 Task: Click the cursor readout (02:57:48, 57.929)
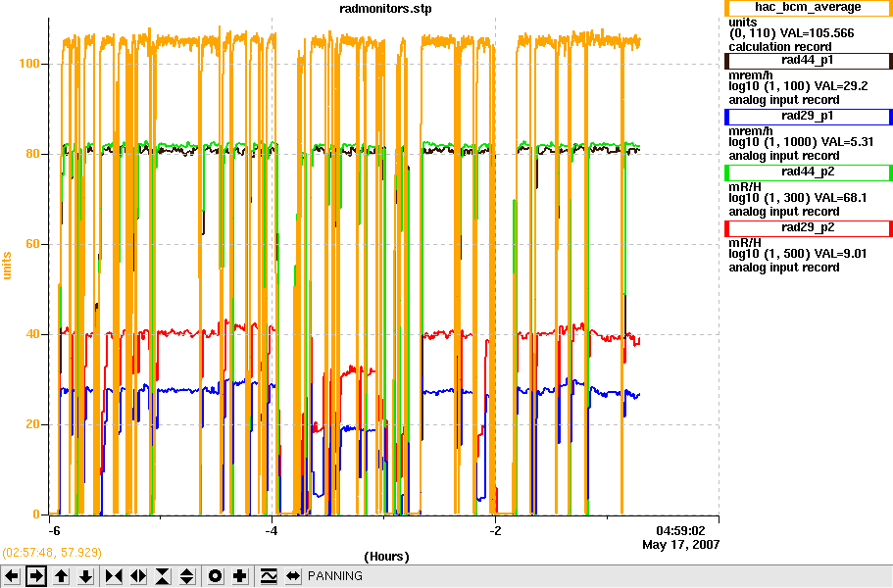[52, 553]
